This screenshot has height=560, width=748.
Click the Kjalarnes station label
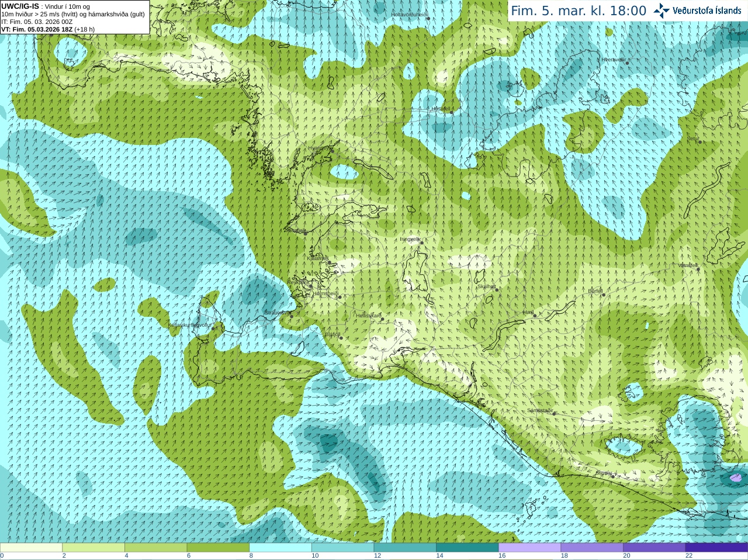point(318,258)
